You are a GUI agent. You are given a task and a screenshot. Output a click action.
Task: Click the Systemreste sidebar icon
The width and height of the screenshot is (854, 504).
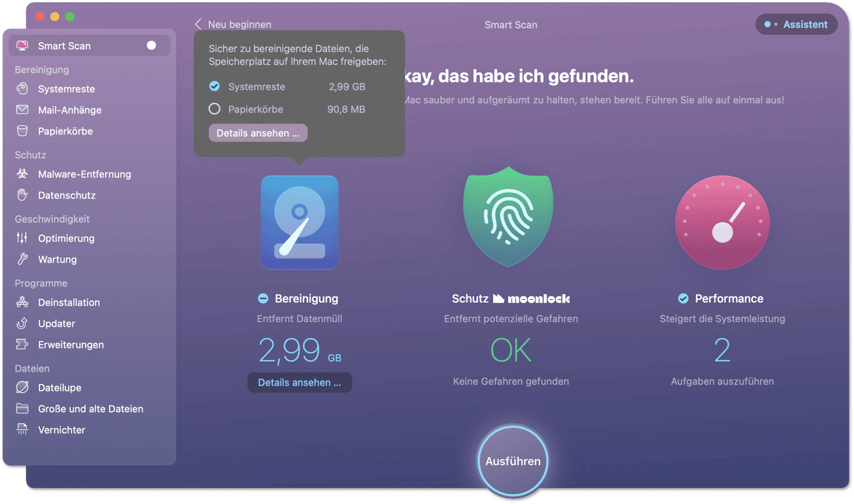click(x=22, y=89)
